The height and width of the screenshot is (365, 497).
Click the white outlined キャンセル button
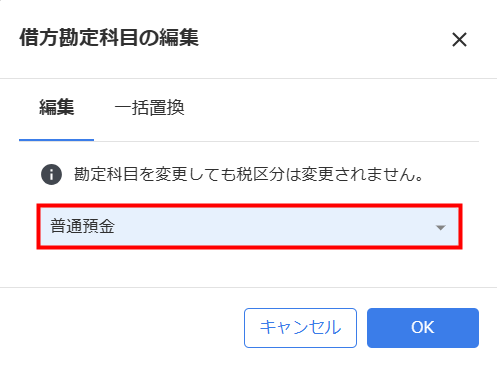(300, 328)
